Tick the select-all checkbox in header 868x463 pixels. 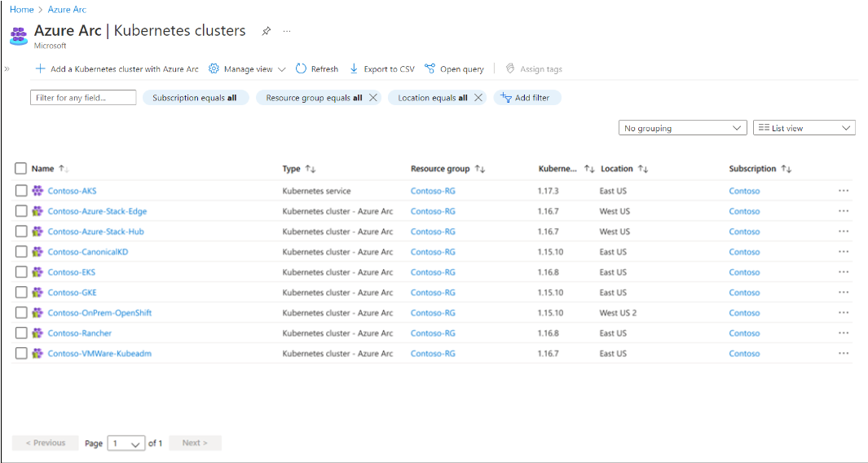click(21, 169)
